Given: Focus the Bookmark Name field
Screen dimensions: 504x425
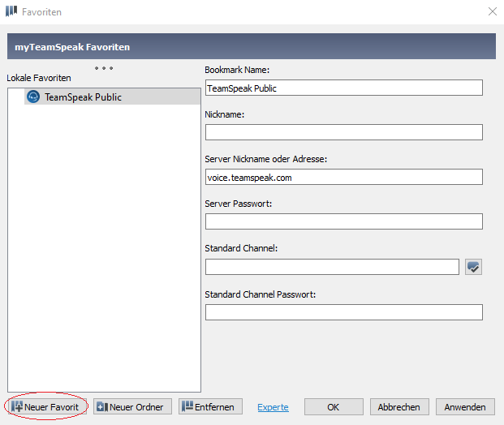Looking at the screenshot, I should pyautogui.click(x=344, y=88).
